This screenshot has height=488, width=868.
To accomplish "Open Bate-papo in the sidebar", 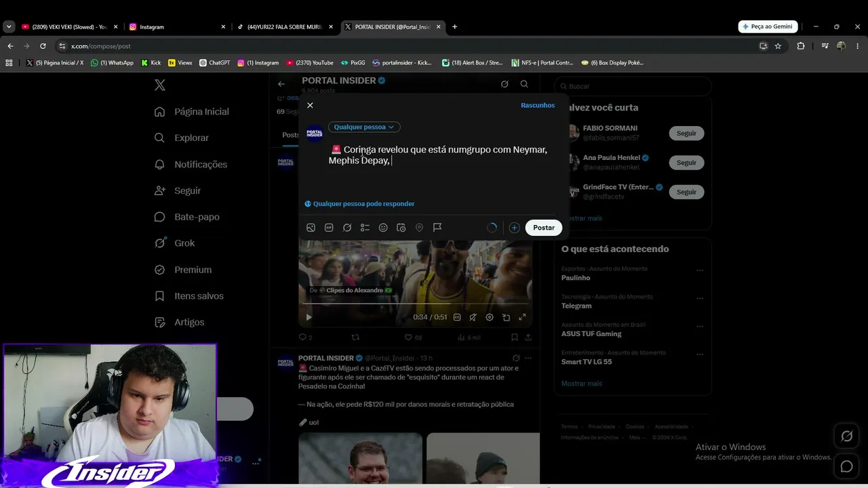I will point(186,217).
